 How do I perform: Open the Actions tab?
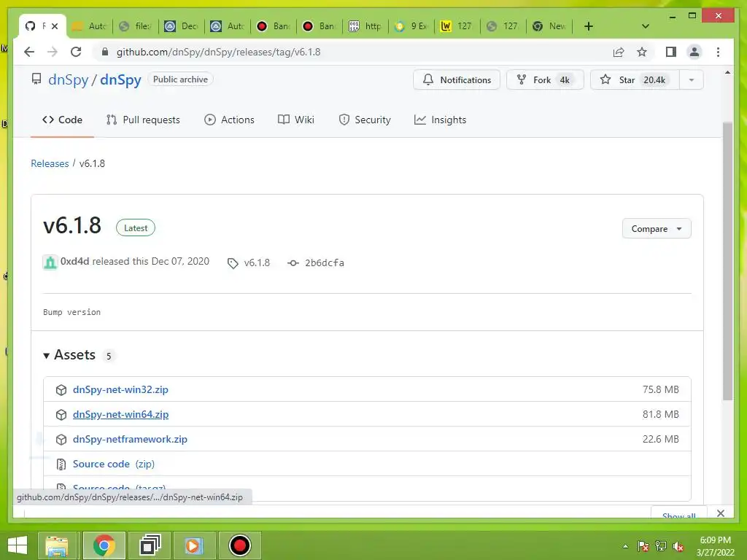pyautogui.click(x=229, y=120)
